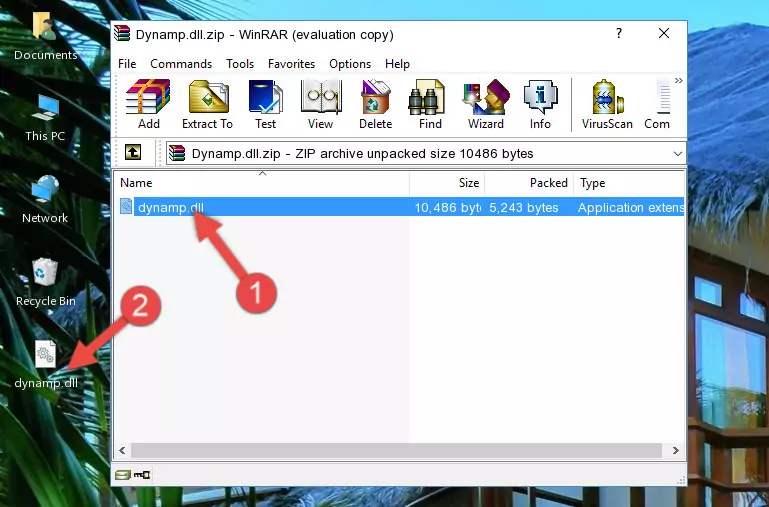Select the Recycle Bin desktop icon
The width and height of the screenshot is (769, 507).
[x=45, y=282]
